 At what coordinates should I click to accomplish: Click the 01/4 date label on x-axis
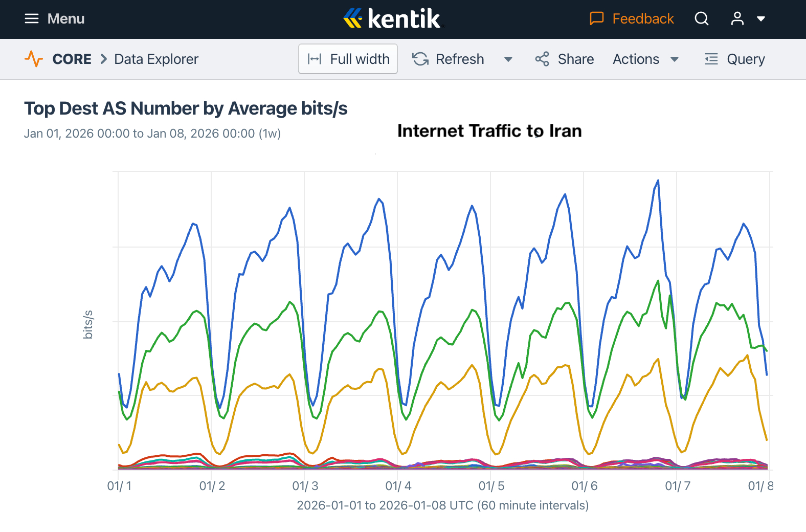(x=398, y=486)
